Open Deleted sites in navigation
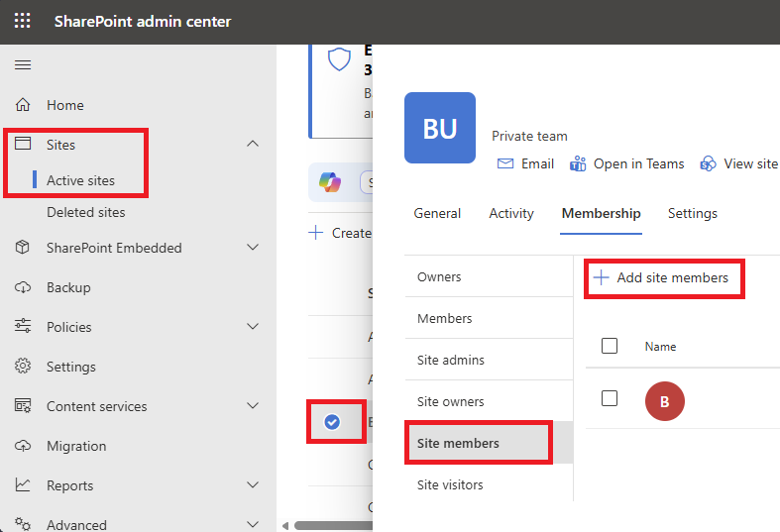Screen dimensions: 780x532 pos(85,212)
